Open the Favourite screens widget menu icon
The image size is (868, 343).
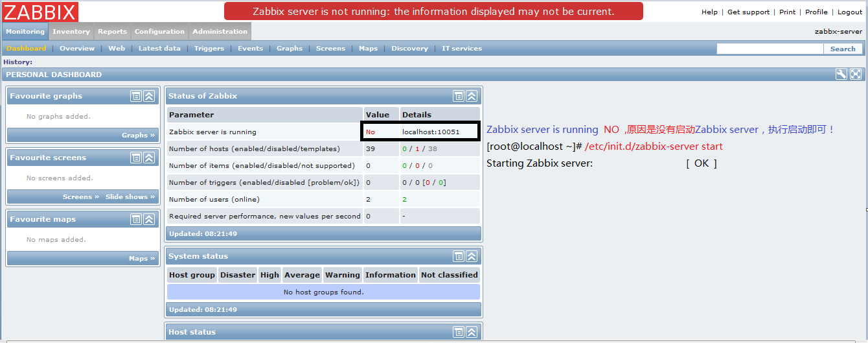tap(136, 158)
